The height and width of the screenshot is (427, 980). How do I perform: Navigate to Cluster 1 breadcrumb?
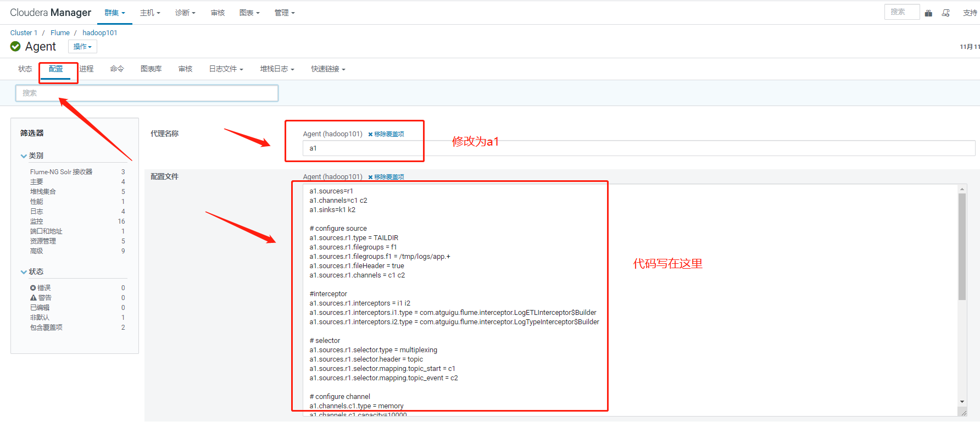point(24,33)
